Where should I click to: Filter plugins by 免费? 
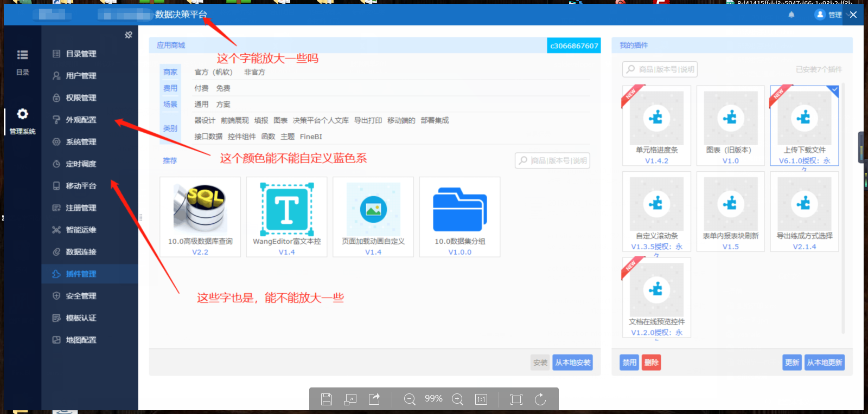(223, 88)
